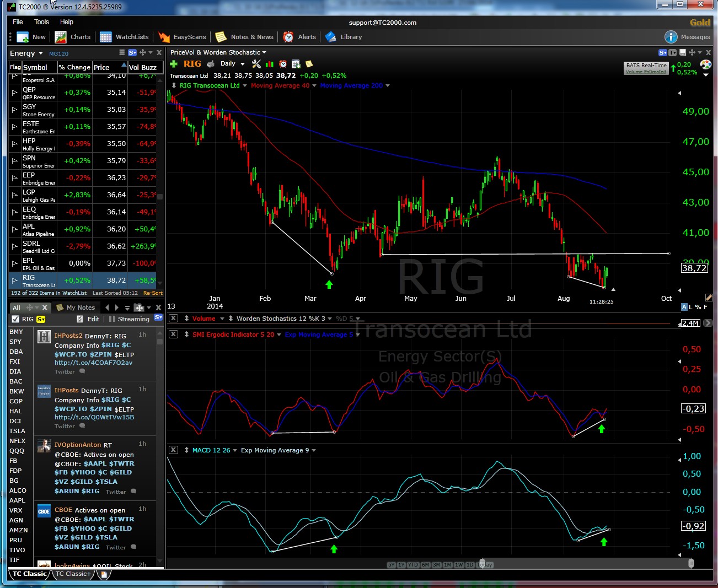
Task: Open the Messages info icon
Action: coord(671,37)
